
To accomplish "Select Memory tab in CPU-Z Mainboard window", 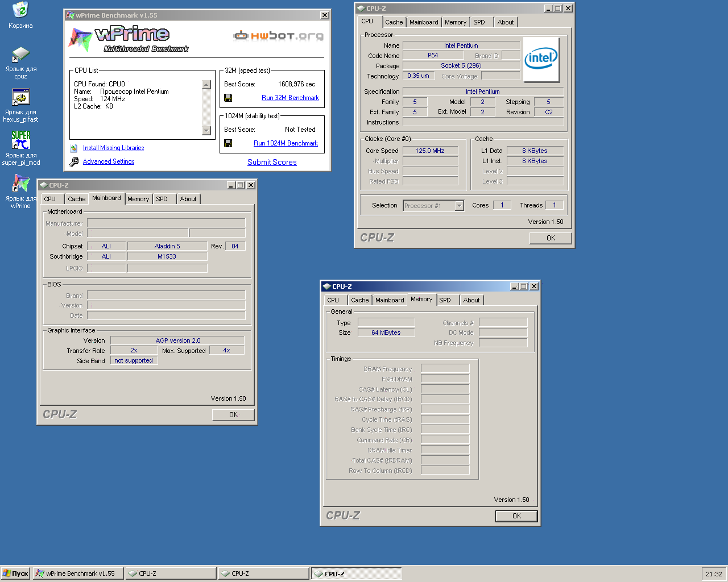I will (x=138, y=199).
